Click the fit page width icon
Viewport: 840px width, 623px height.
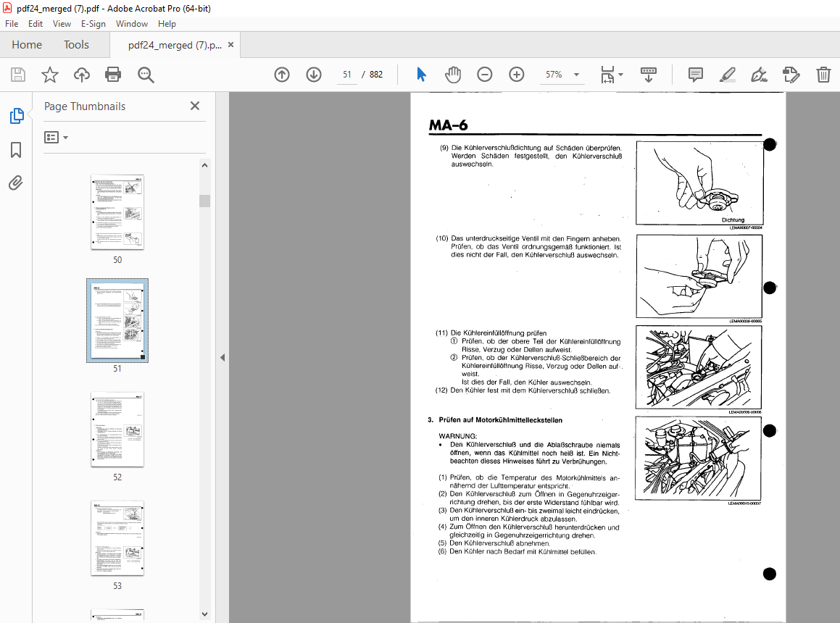pyautogui.click(x=607, y=75)
